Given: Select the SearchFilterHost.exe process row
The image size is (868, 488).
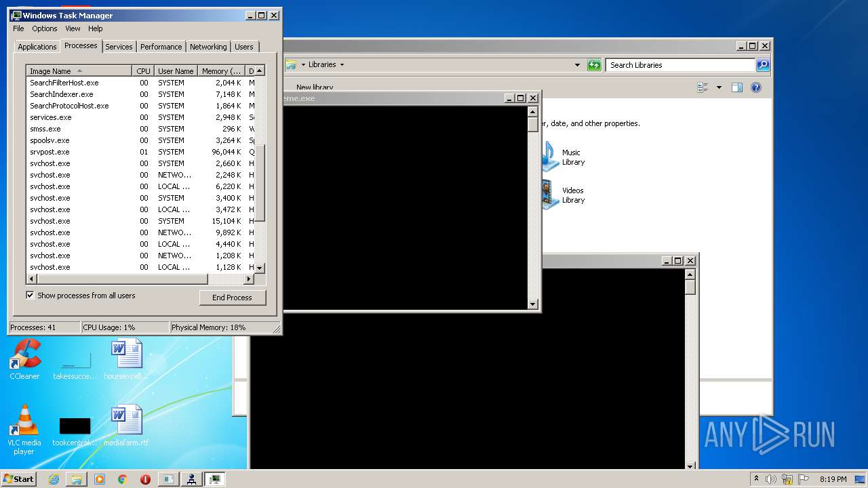Looking at the screenshot, I should click(x=141, y=83).
